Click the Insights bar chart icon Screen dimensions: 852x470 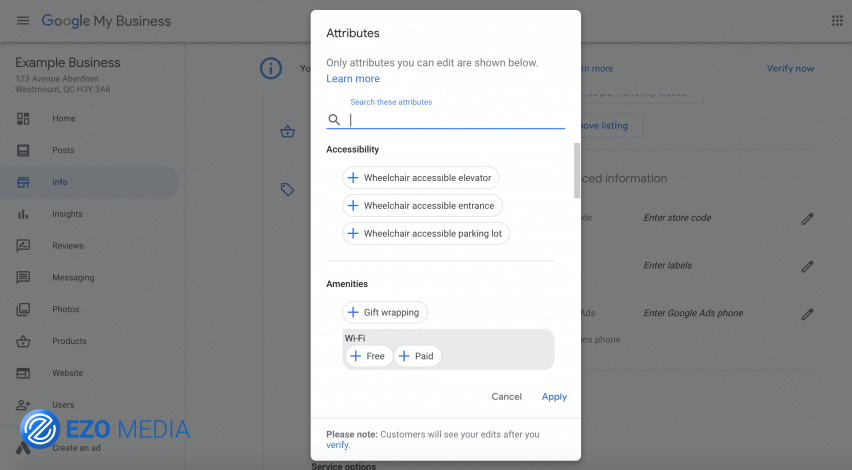tap(23, 214)
